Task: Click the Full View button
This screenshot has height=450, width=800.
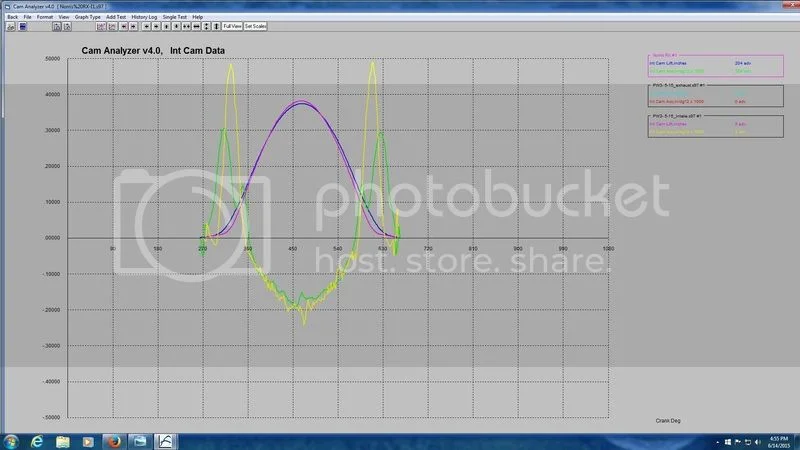Action: point(232,26)
